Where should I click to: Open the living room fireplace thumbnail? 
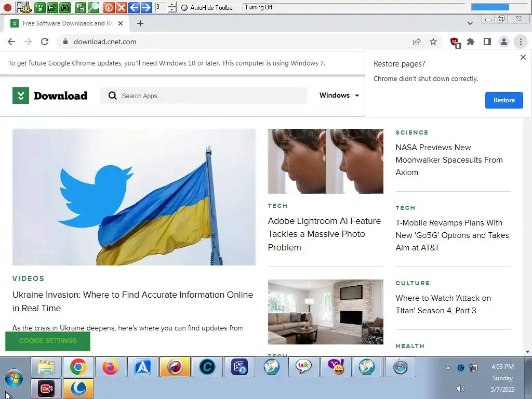coord(325,312)
